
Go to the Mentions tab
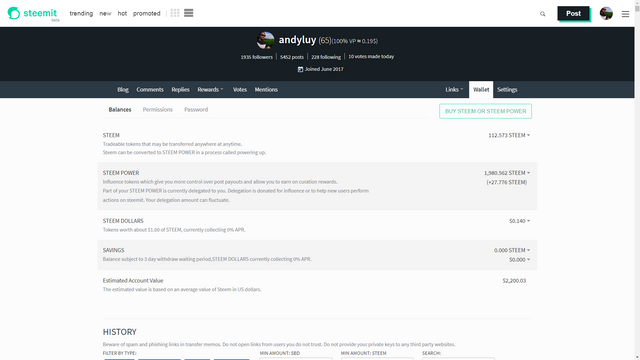point(266,89)
